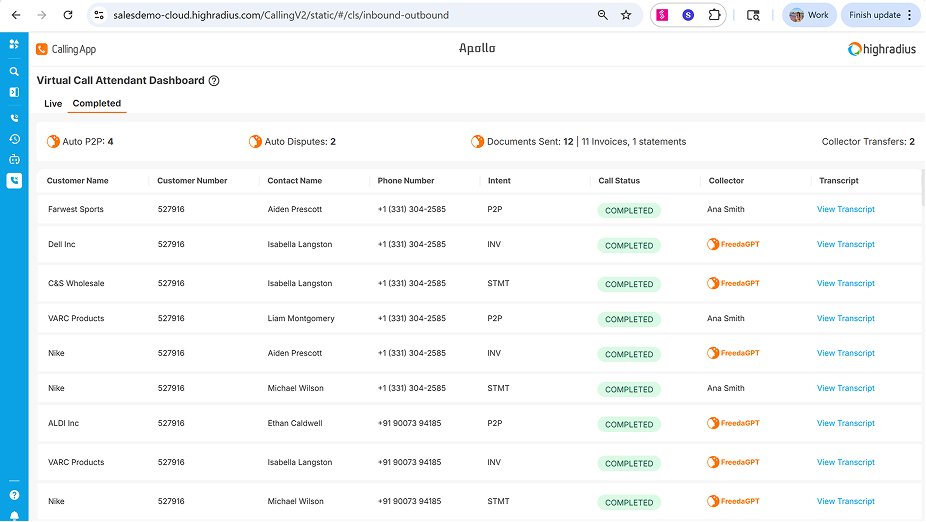Switch to the Live tab

[x=53, y=104]
